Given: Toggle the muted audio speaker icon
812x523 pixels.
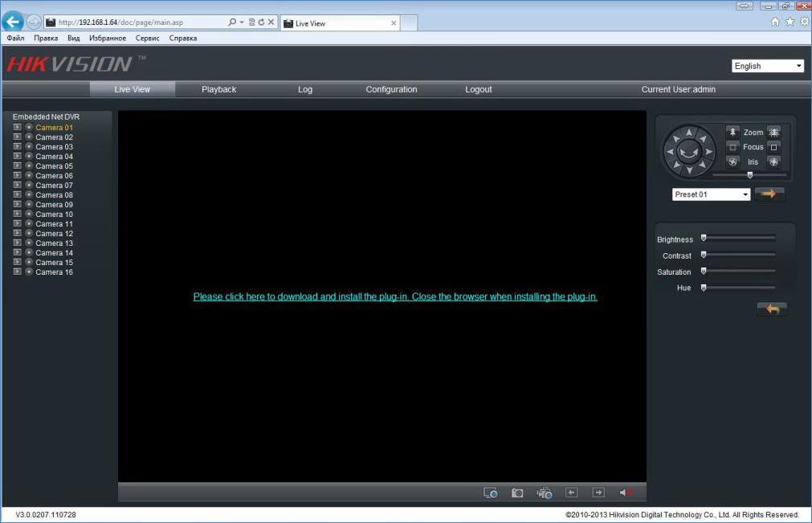Looking at the screenshot, I should coord(626,492).
